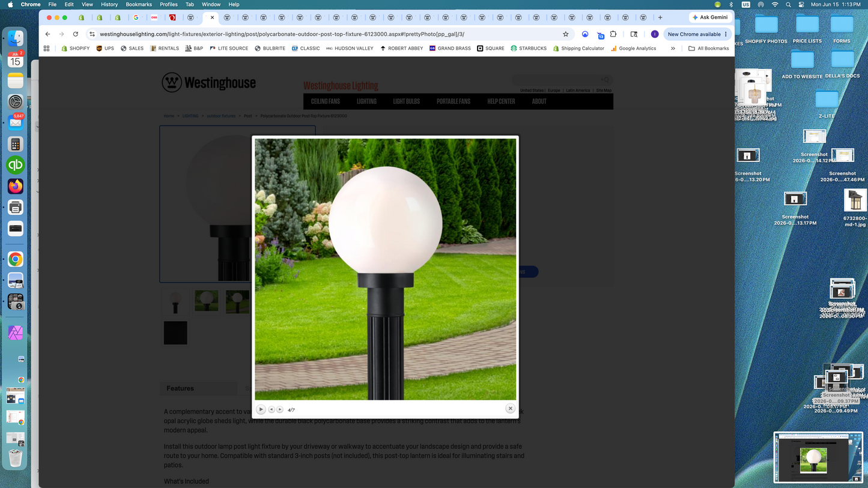This screenshot has width=868, height=488.
Task: Open System Settings from the Dock
Action: 16,101
